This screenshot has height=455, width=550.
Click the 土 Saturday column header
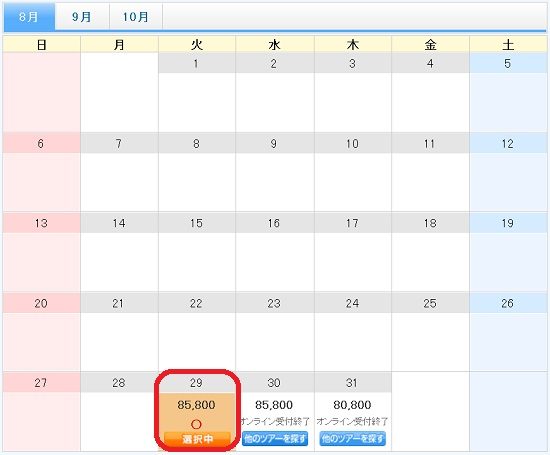coord(508,45)
